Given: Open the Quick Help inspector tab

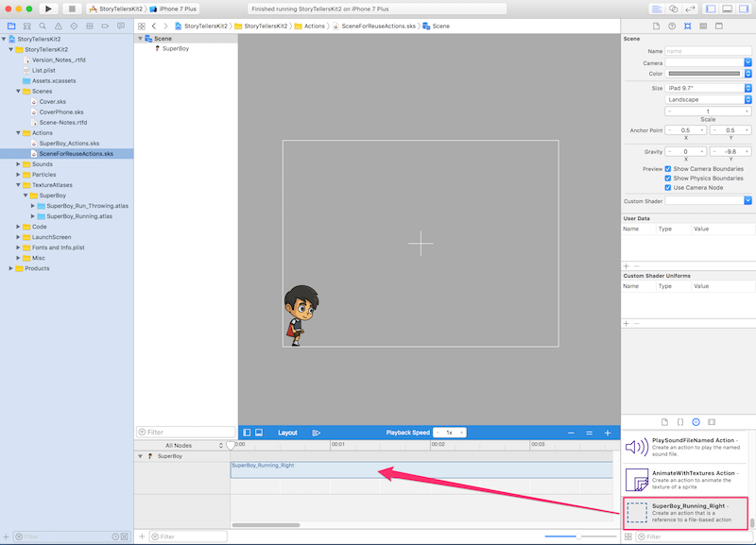Looking at the screenshot, I should click(672, 26).
